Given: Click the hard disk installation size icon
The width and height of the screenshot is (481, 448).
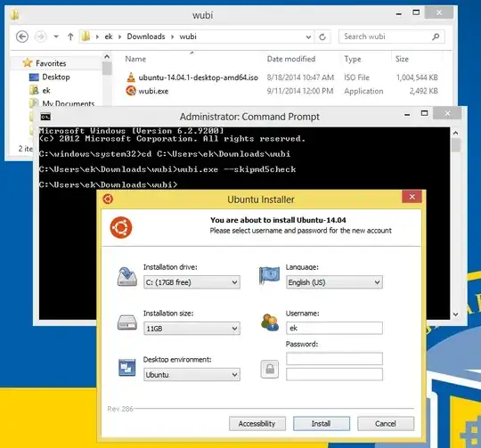Looking at the screenshot, I should coord(127,323).
